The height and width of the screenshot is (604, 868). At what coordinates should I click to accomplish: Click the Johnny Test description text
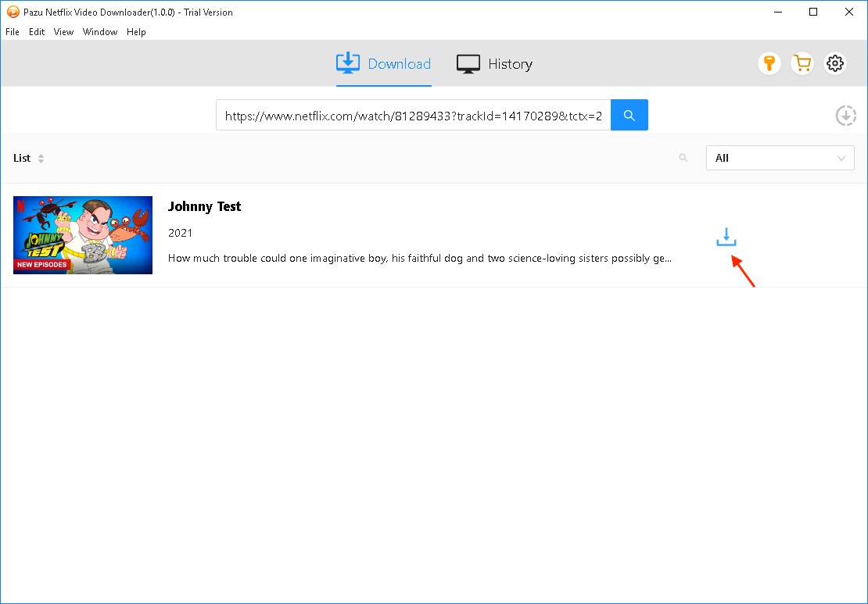click(420, 259)
